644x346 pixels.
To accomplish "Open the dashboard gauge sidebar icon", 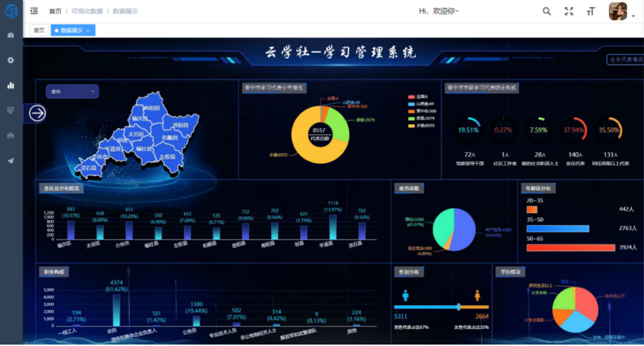I will (11, 35).
